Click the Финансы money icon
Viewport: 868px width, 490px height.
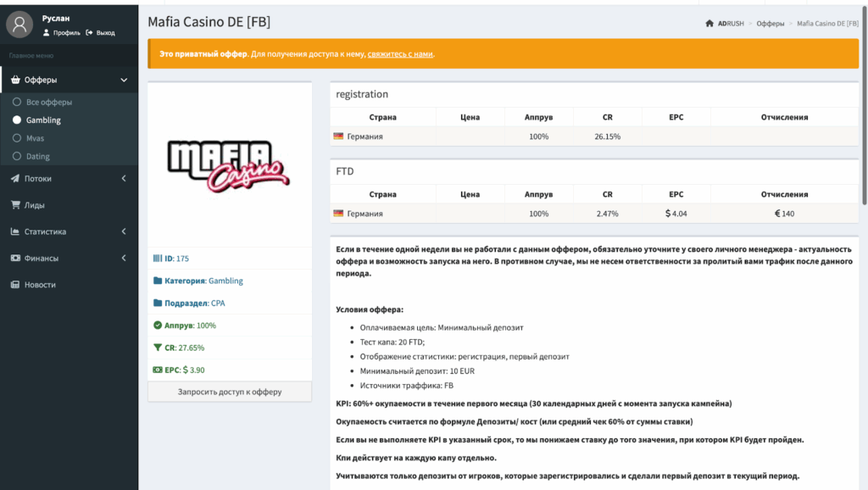click(x=15, y=258)
